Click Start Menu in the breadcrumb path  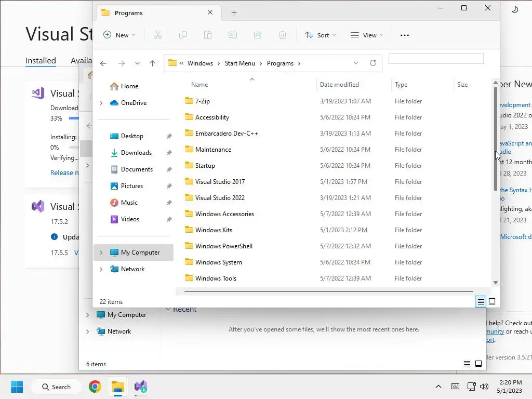tap(240, 63)
